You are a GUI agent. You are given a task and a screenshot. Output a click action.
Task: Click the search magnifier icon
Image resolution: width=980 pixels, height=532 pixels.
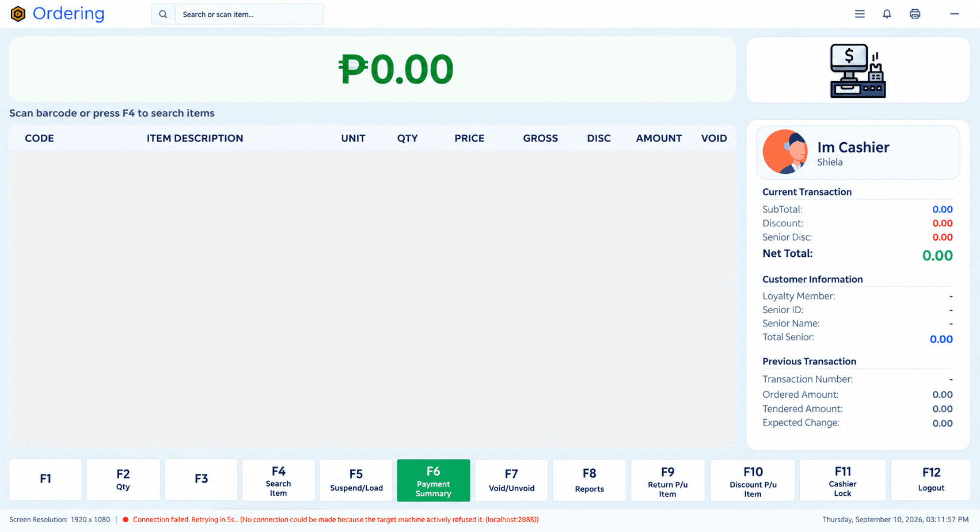(164, 14)
